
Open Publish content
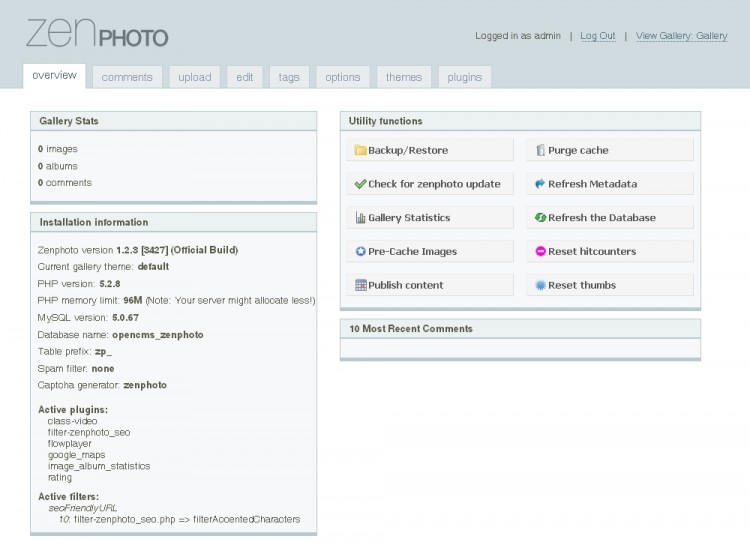[430, 285]
